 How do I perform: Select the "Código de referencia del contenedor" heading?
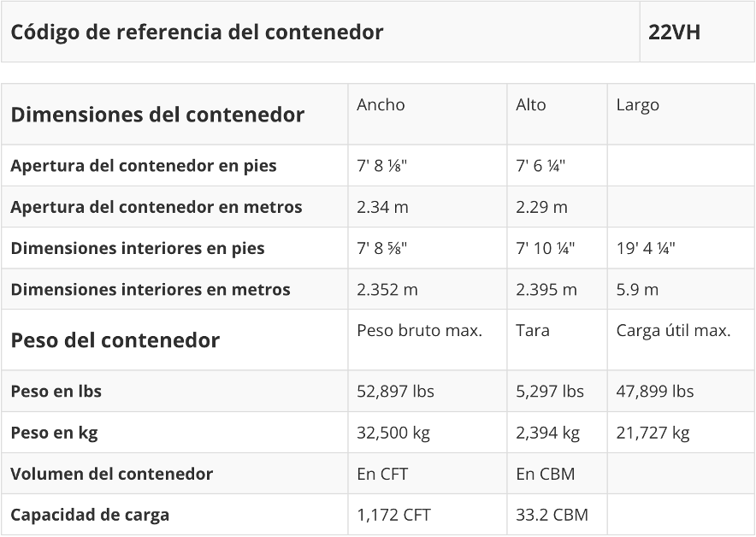(197, 32)
